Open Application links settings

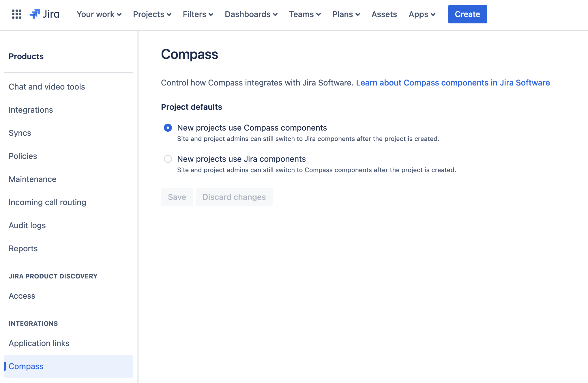(39, 343)
